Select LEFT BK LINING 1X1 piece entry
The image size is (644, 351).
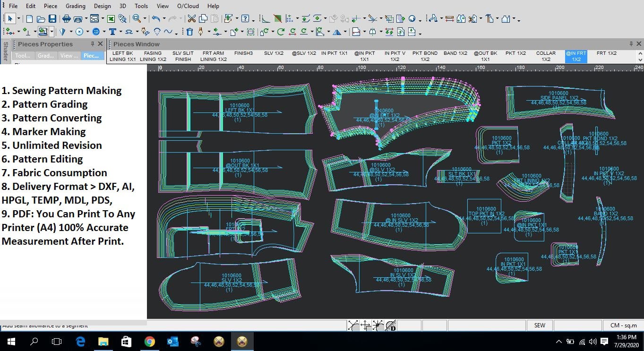coord(123,56)
